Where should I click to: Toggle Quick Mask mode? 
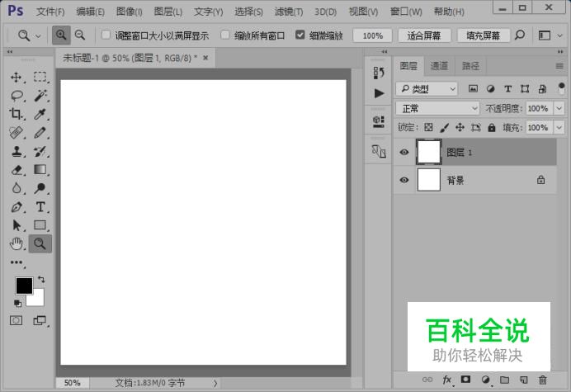16,320
